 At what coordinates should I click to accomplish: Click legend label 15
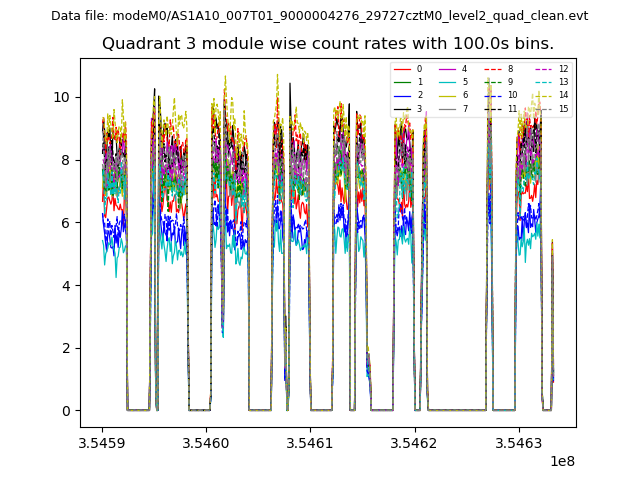(563, 108)
